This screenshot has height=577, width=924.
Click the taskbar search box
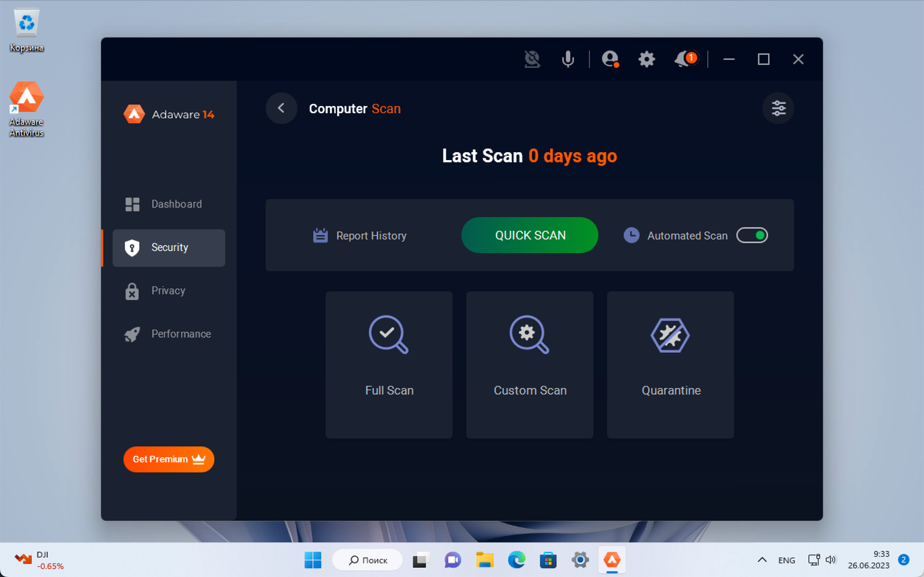368,560
